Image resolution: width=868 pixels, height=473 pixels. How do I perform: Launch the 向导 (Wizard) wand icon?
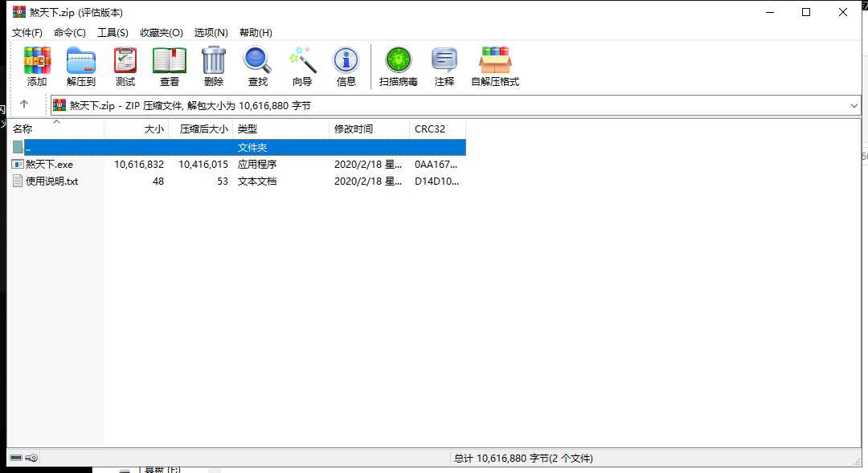(302, 61)
